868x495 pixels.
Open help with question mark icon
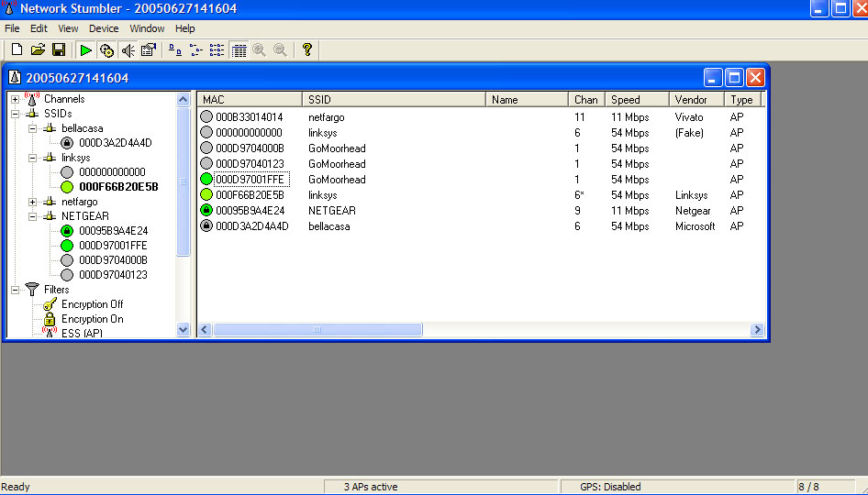point(307,49)
